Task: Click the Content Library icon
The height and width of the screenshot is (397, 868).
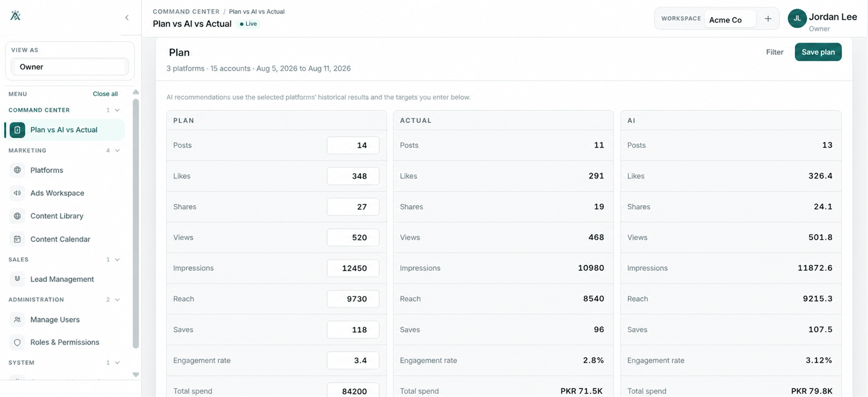Action: click(17, 216)
